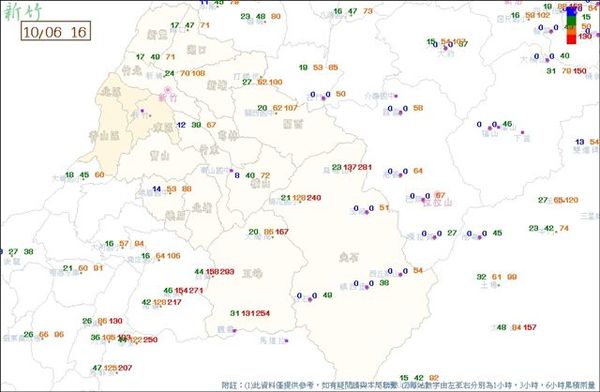Select the rainfall value "254"
Viewport: 600px width, 392px height.
click(x=263, y=313)
